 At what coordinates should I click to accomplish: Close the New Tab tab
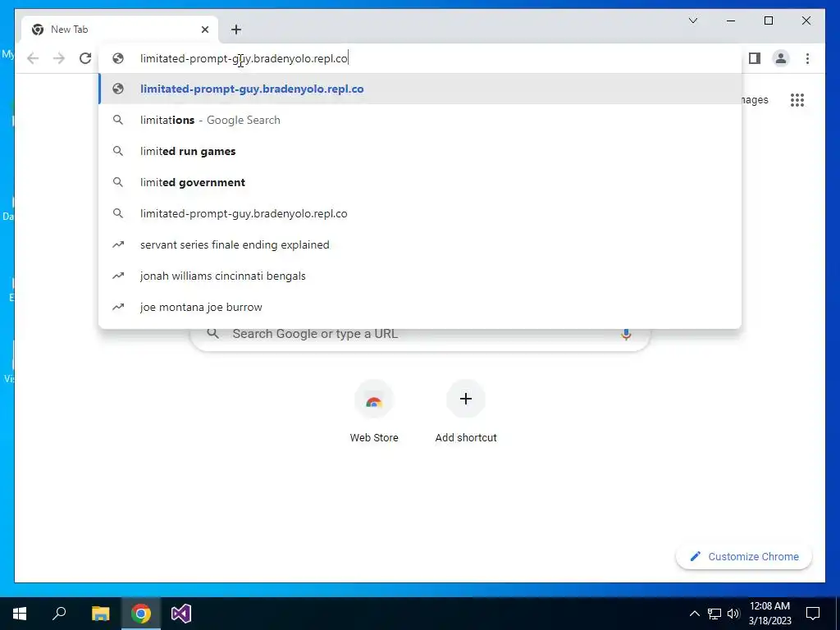point(204,30)
